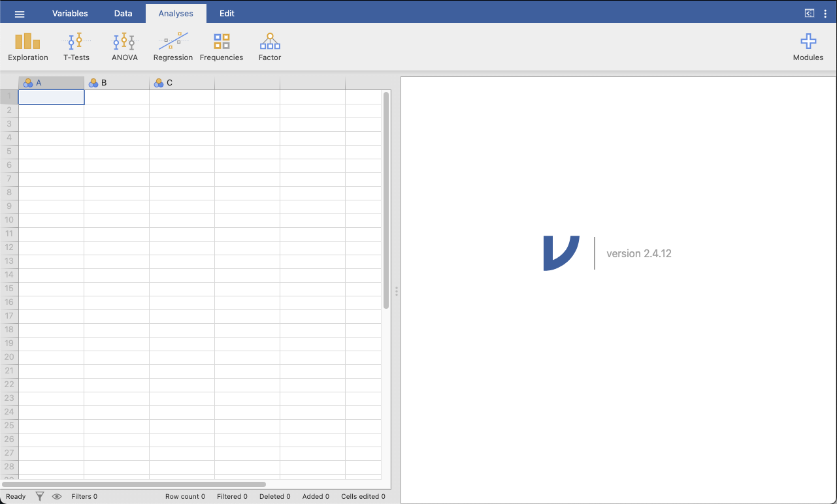837x504 pixels.
Task: Hide the results panel using top-right toggle
Action: pos(809,13)
